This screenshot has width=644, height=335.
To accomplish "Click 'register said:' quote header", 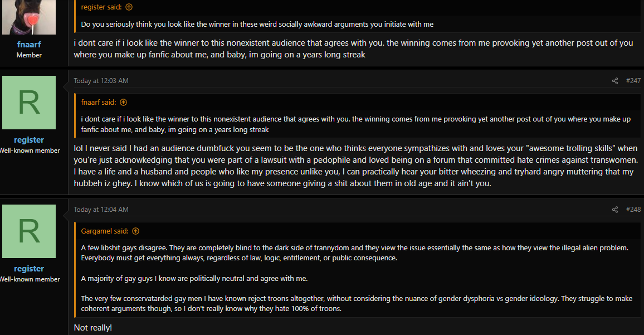I will 101,7.
